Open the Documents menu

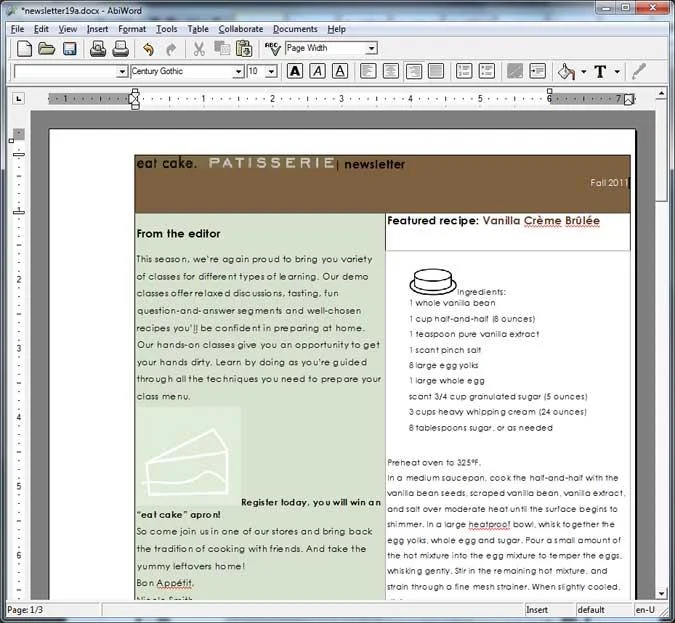pos(295,29)
